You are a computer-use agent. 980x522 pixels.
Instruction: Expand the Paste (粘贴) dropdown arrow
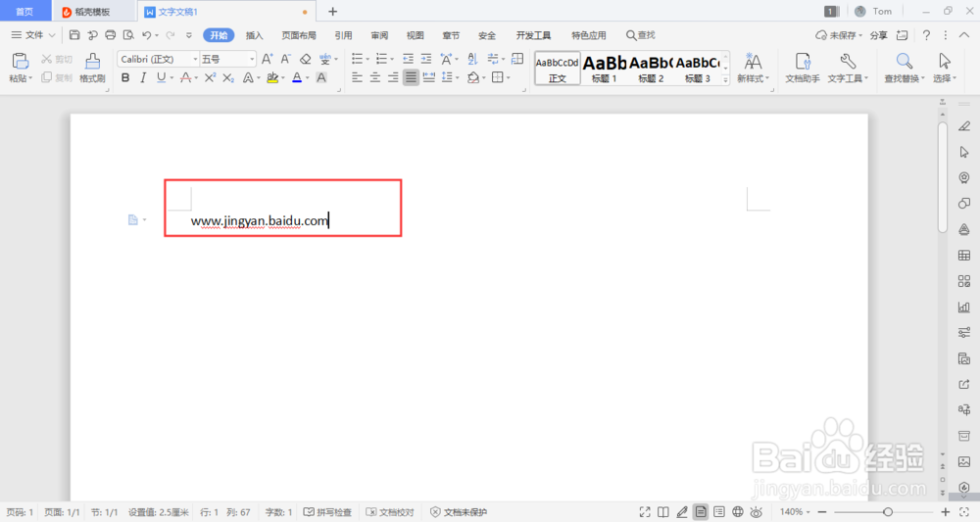click(x=30, y=78)
